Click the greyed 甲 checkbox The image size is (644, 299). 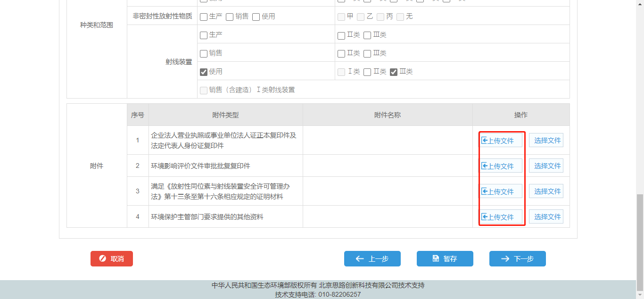pyautogui.click(x=341, y=17)
